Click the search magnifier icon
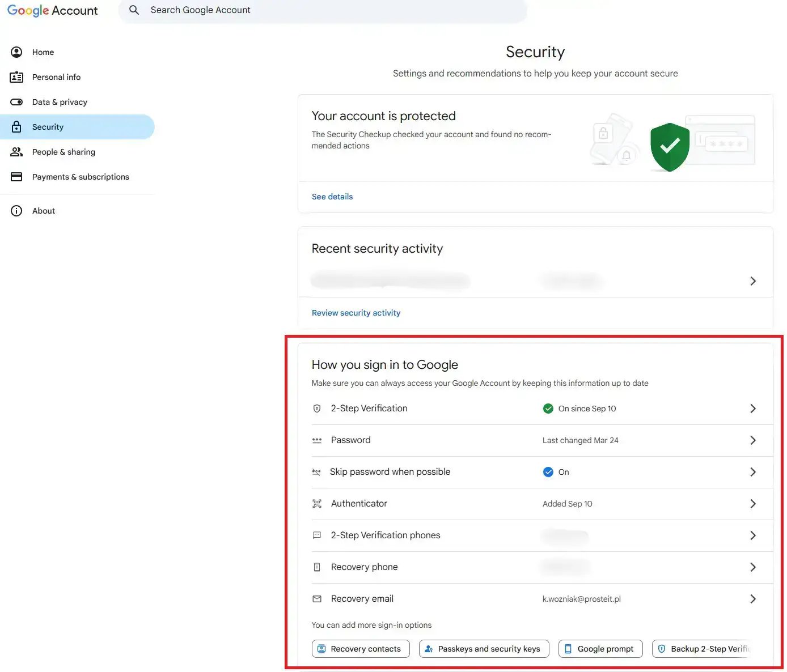 point(134,10)
